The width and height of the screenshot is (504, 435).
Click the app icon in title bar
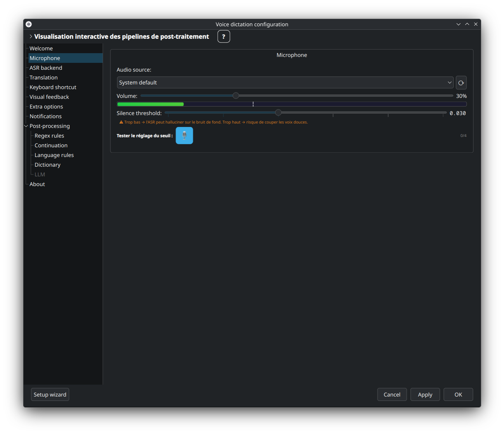pos(29,24)
